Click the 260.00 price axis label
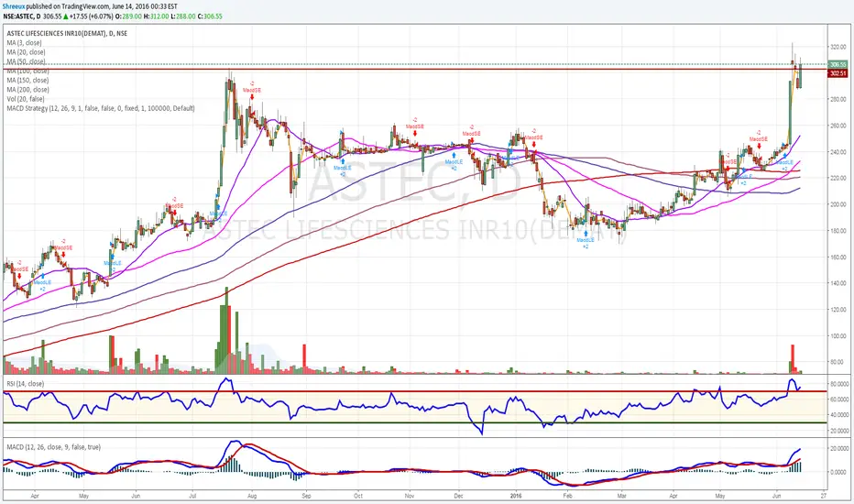The image size is (854, 504). tap(838, 126)
